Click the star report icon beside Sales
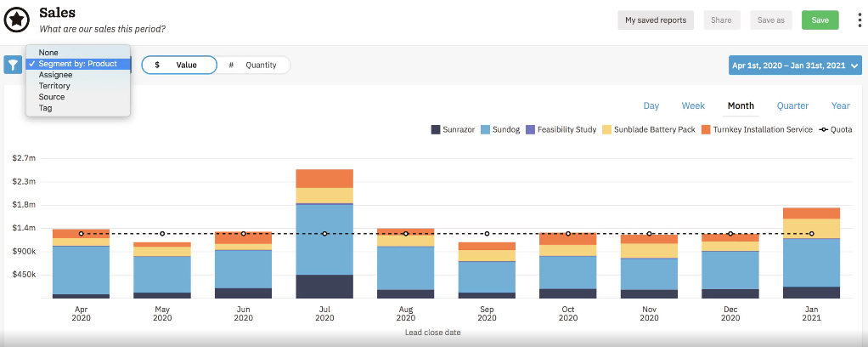Image resolution: width=868 pixels, height=347 pixels. click(x=17, y=20)
